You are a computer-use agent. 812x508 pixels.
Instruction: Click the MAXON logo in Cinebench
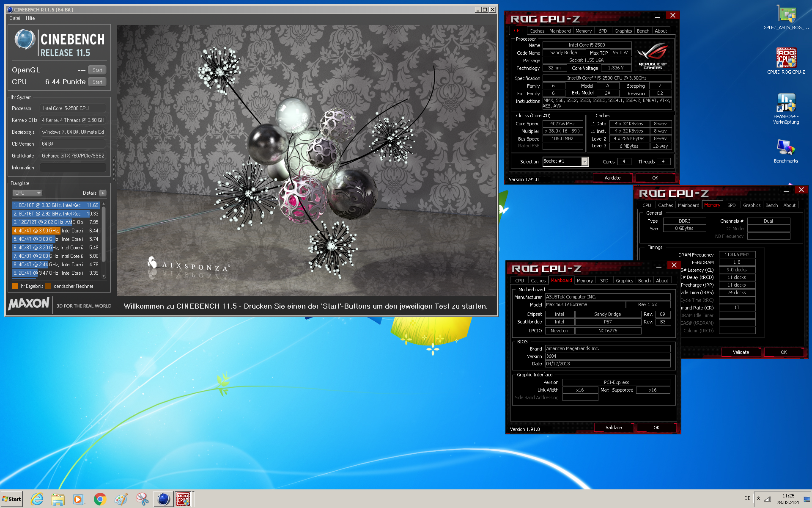(29, 304)
